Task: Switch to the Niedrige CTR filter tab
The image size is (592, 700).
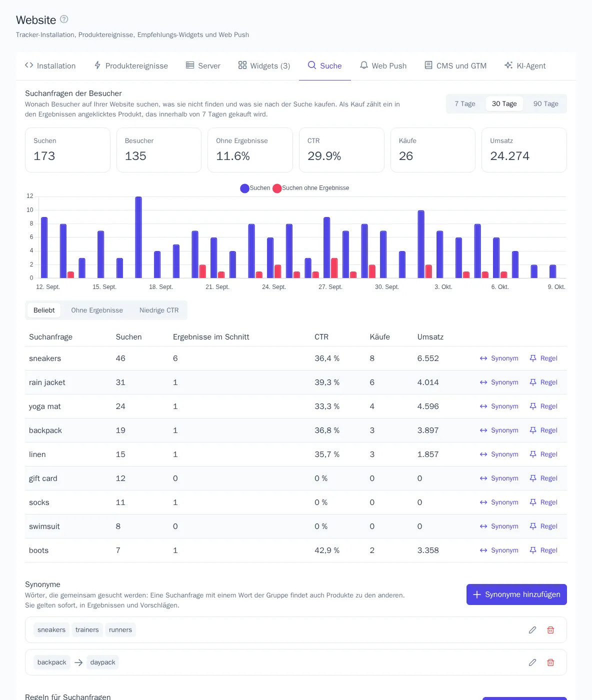Action: (x=159, y=310)
